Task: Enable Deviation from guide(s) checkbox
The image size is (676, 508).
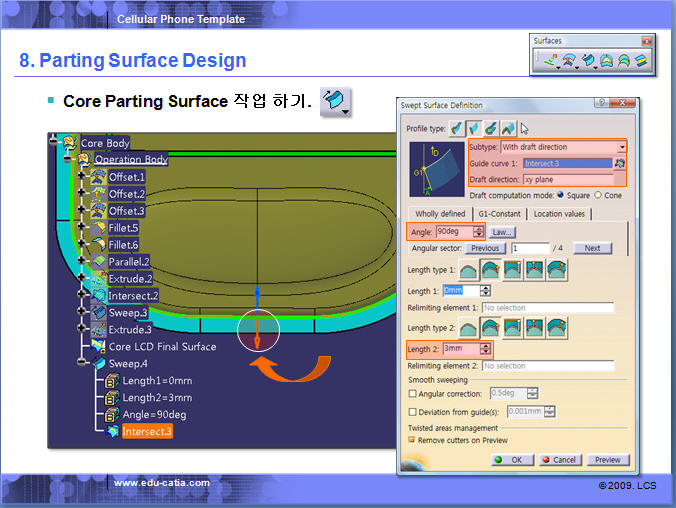Action: (413, 411)
